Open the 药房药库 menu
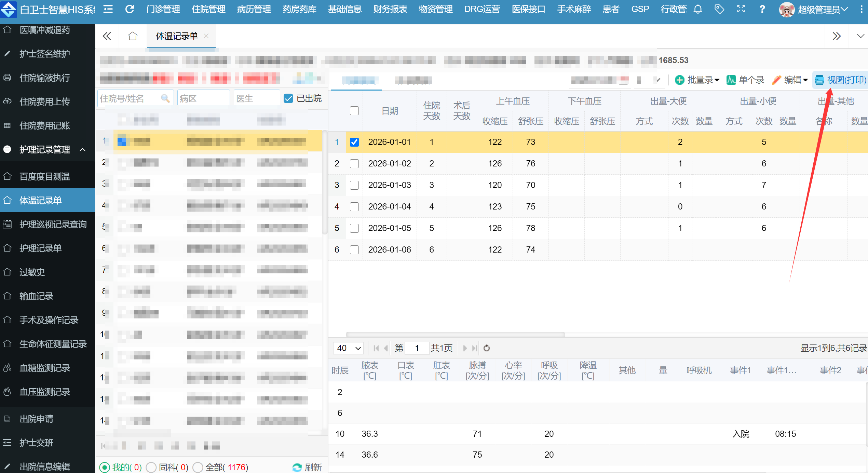This screenshot has height=473, width=868. [x=299, y=9]
